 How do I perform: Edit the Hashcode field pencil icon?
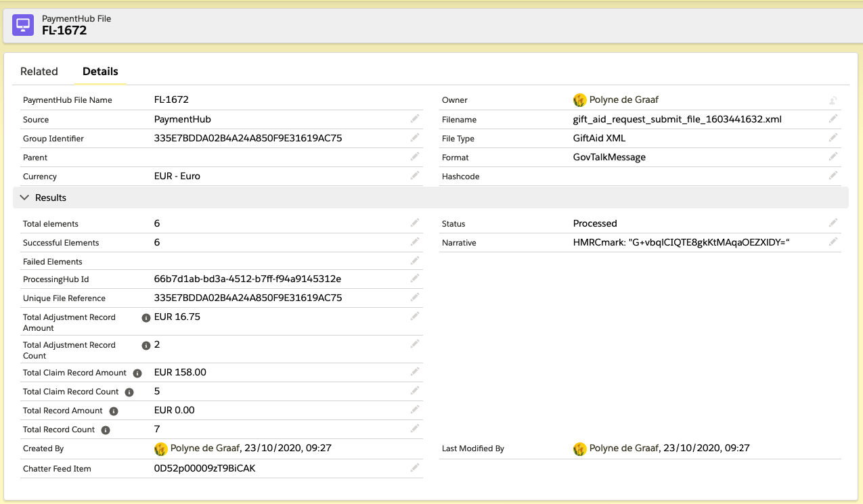tap(833, 175)
